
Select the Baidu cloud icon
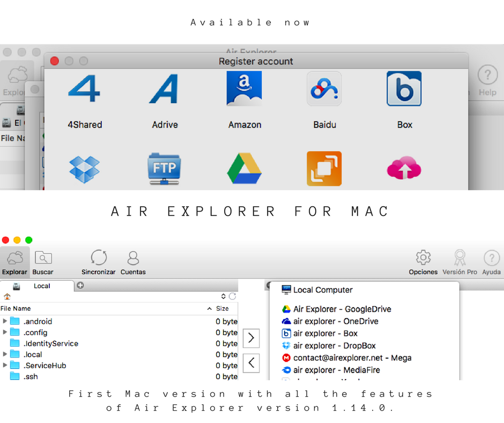[x=324, y=89]
